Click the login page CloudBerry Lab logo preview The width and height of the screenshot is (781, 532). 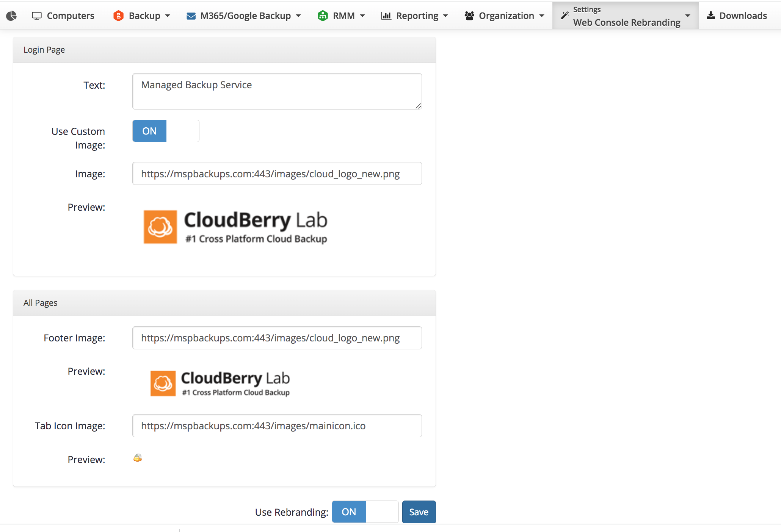pyautogui.click(x=235, y=227)
